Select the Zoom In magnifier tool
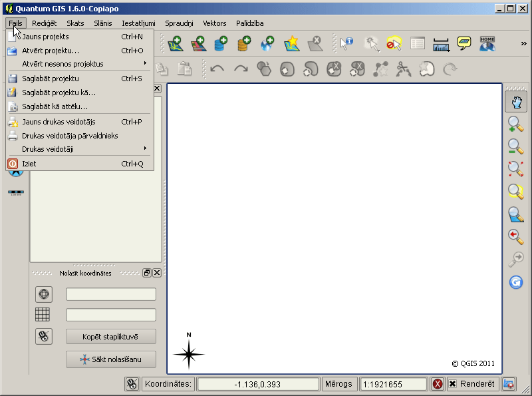Viewport: 532px width, 396px height. tap(516, 124)
